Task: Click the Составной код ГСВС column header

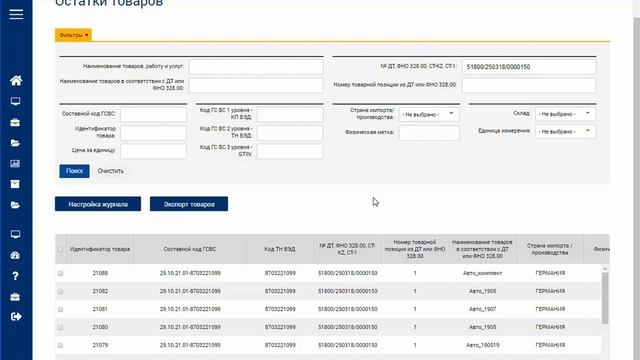Action: point(190,249)
